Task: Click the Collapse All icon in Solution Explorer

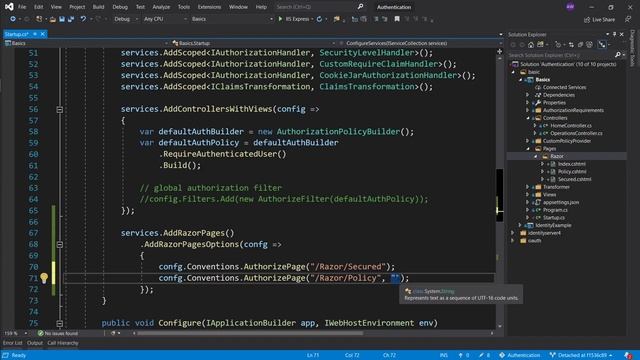Action: [x=580, y=45]
